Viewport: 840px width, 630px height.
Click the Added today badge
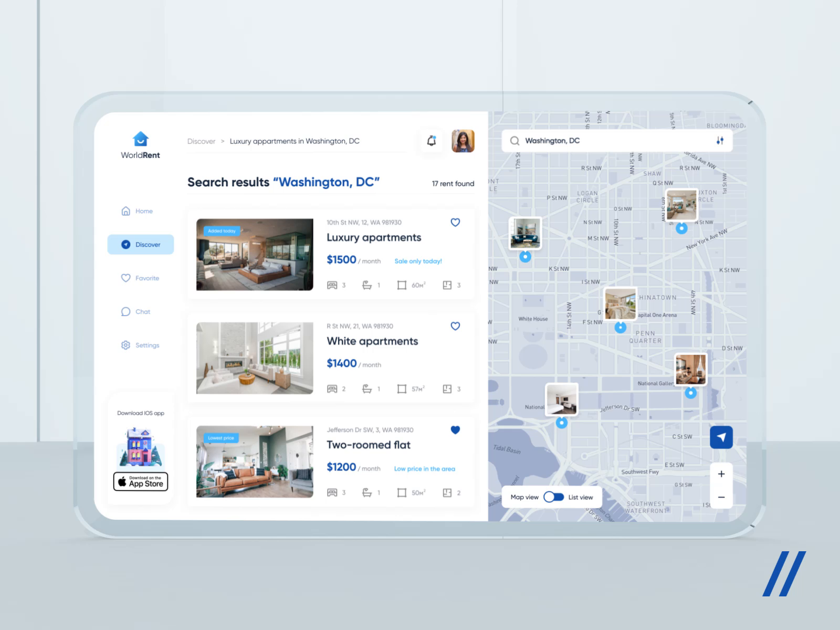coord(222,231)
